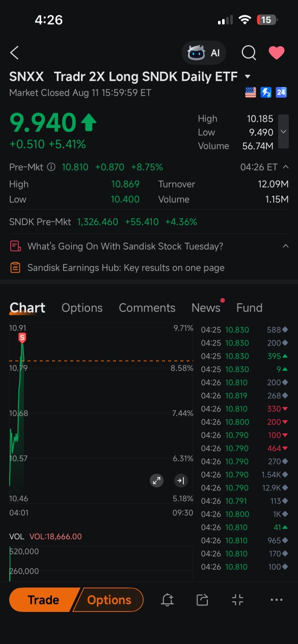The image size is (298, 644).
Task: Open search with magnifier icon
Action: coord(249,53)
